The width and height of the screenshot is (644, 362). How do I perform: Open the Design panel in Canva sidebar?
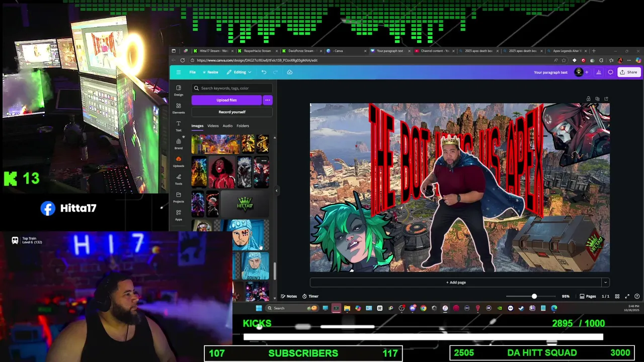(x=179, y=90)
